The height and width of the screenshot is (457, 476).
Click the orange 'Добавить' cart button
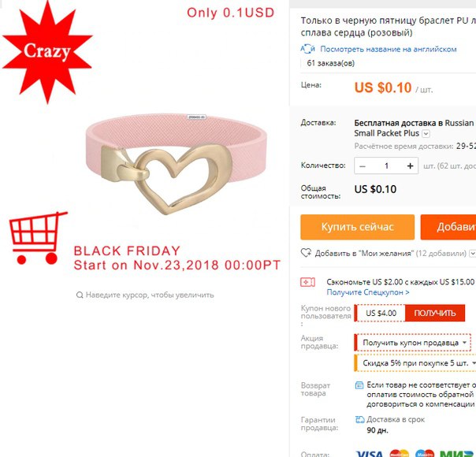point(448,227)
